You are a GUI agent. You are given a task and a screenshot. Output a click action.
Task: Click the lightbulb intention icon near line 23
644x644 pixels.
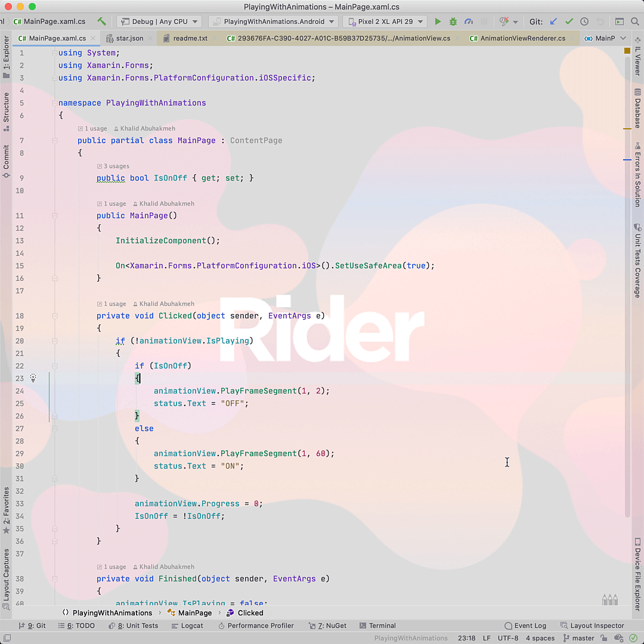33,378
